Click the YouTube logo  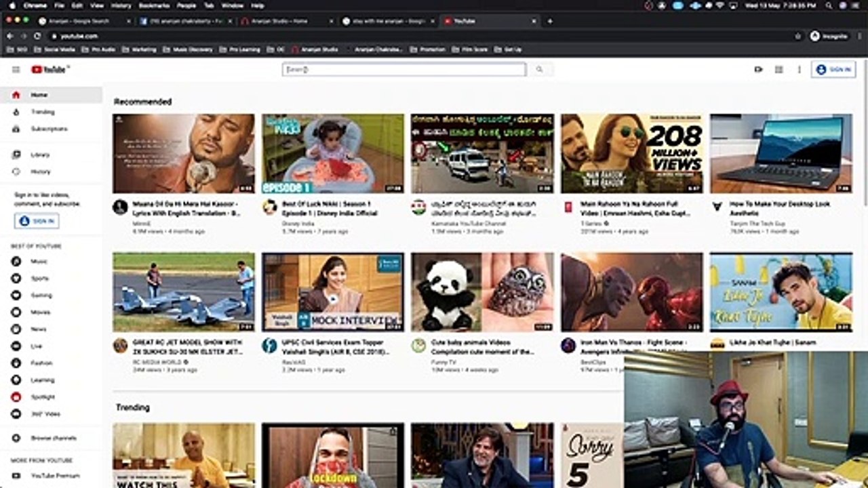click(x=48, y=69)
